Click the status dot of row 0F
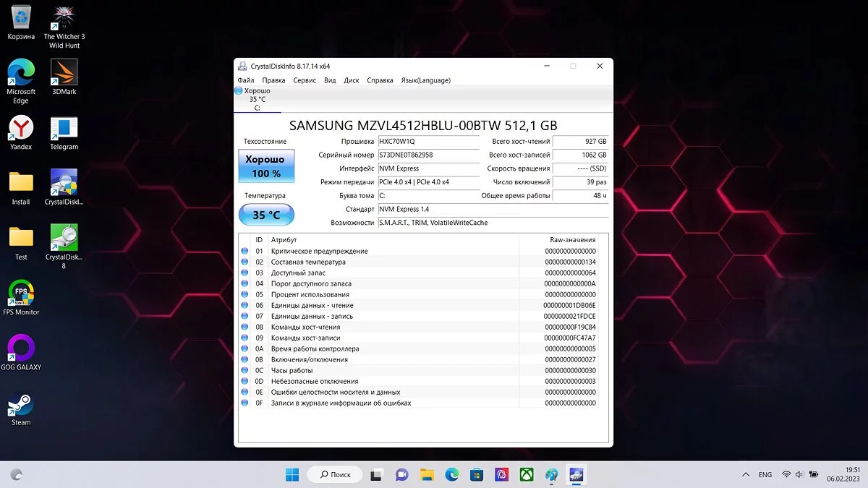 [x=244, y=403]
